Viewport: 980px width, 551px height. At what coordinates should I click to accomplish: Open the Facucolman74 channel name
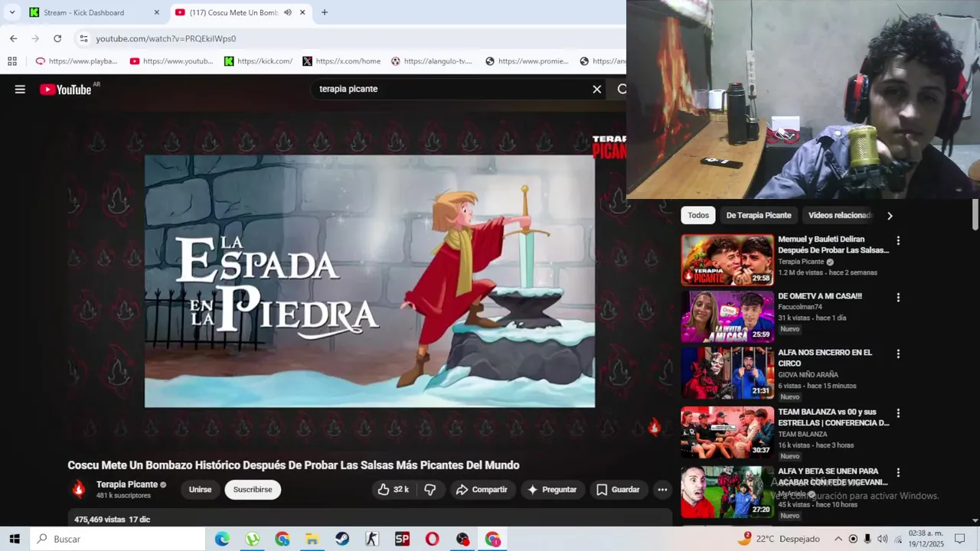800,307
